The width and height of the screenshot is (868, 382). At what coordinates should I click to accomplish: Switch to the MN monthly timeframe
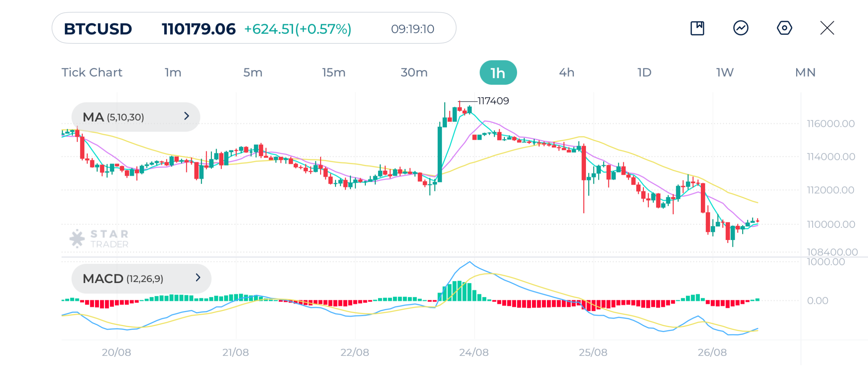(x=805, y=72)
